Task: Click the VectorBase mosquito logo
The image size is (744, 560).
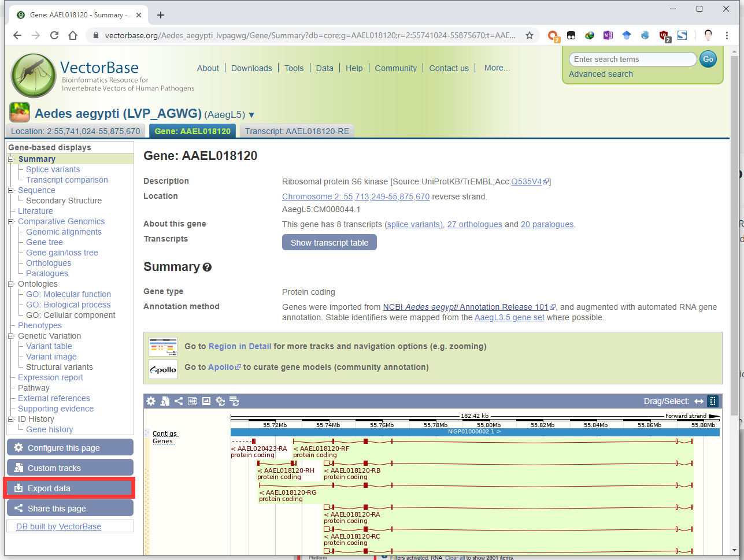Action: [34, 76]
